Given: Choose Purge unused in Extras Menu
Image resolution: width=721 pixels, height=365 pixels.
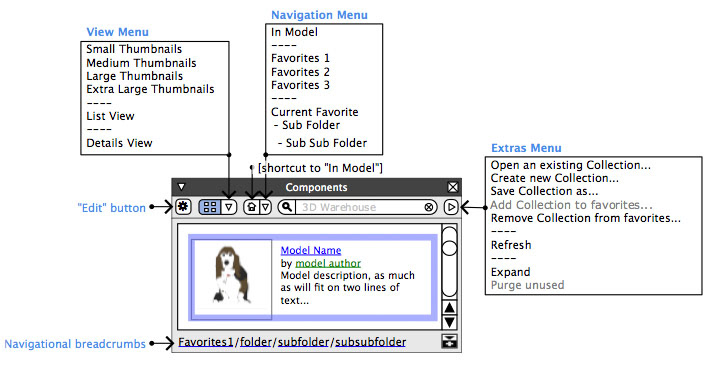Looking at the screenshot, I should click(527, 285).
